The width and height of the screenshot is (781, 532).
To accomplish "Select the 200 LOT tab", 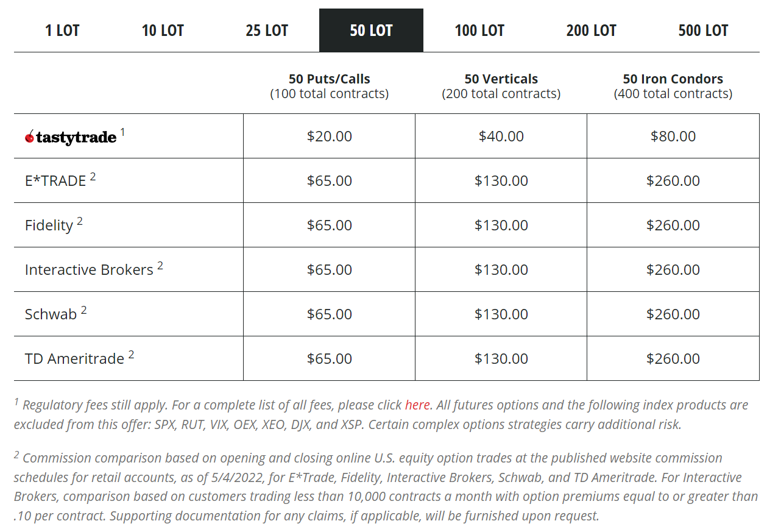I will (x=591, y=30).
